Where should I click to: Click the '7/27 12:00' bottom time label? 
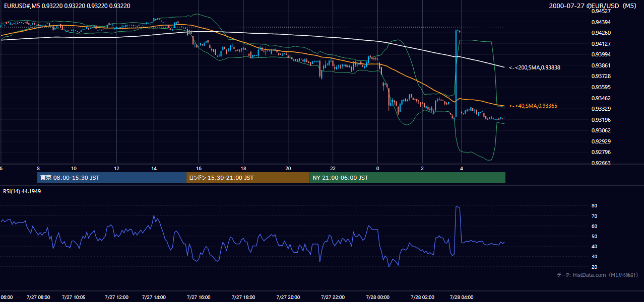click(116, 297)
